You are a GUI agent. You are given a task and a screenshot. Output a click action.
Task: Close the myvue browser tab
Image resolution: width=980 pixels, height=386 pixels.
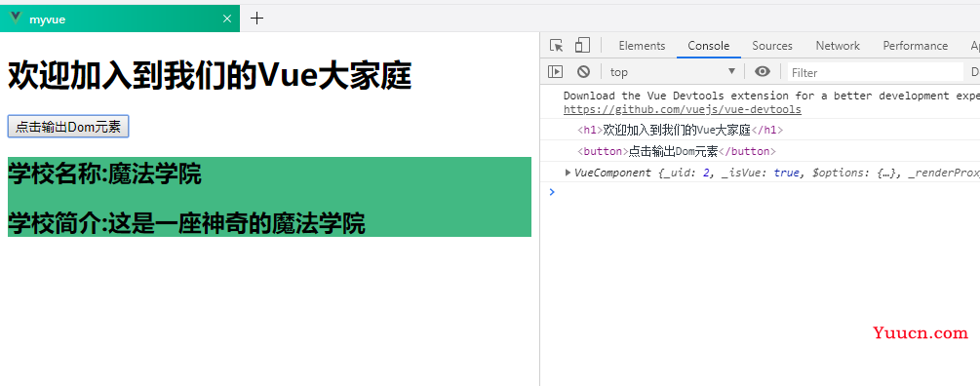coord(227,19)
